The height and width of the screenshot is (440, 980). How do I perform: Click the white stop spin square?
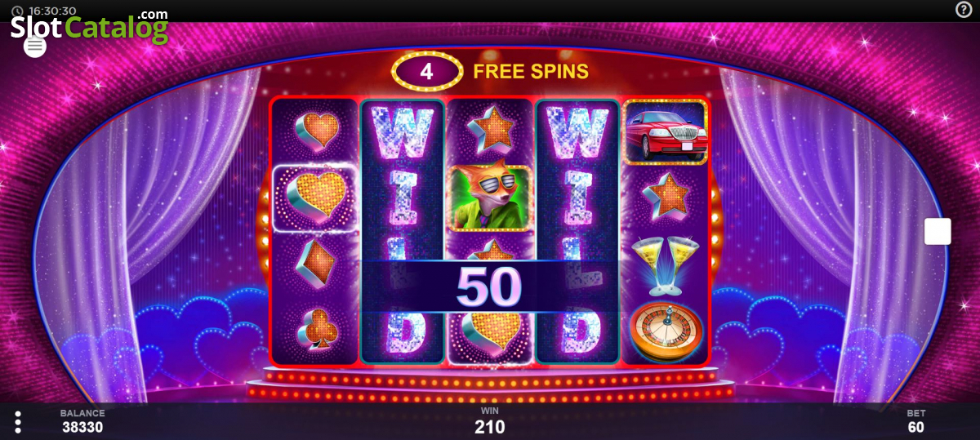(938, 231)
